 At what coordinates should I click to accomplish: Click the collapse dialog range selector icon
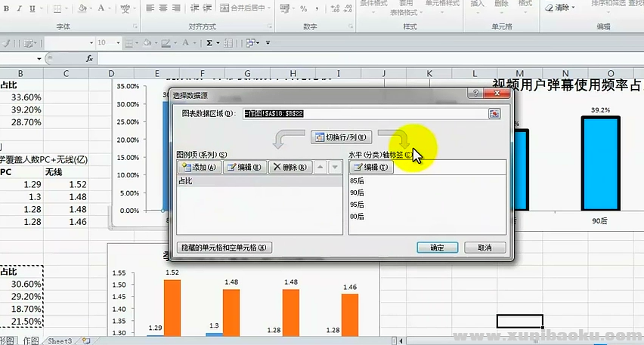[x=494, y=113]
